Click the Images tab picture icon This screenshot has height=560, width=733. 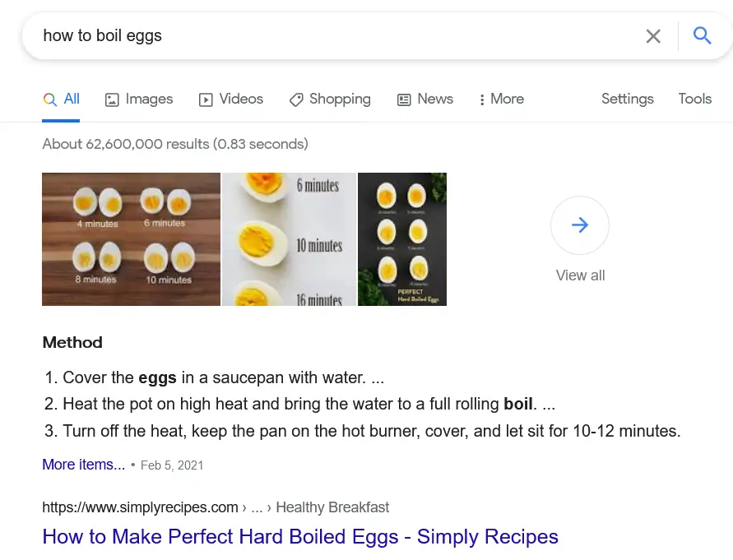(112, 100)
